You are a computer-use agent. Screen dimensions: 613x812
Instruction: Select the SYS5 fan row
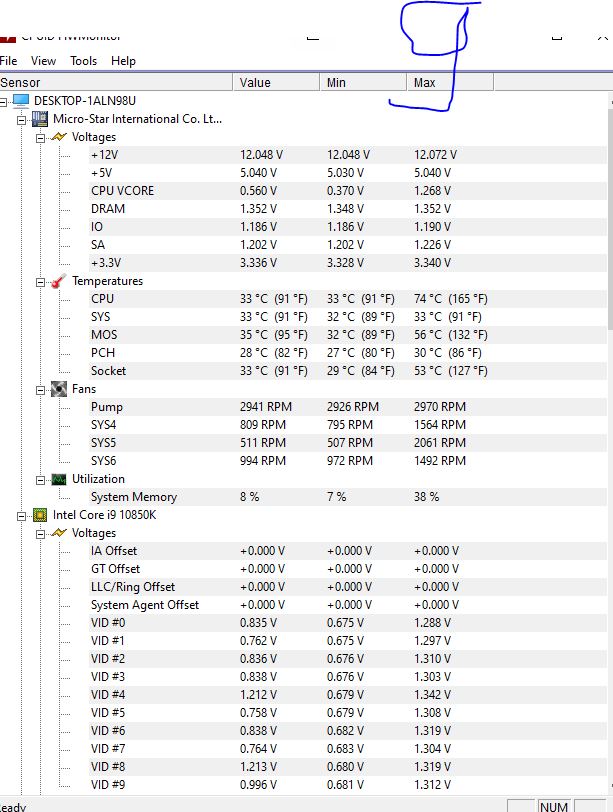[x=348, y=443]
